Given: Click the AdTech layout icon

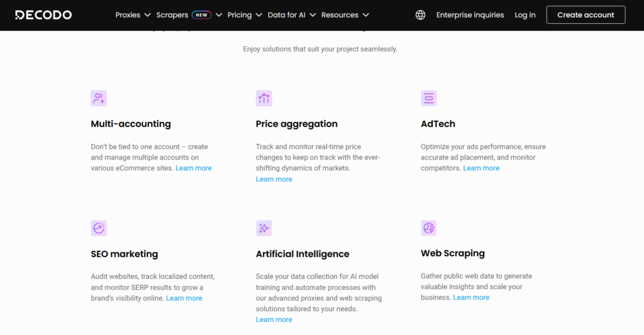Looking at the screenshot, I should [x=429, y=98].
